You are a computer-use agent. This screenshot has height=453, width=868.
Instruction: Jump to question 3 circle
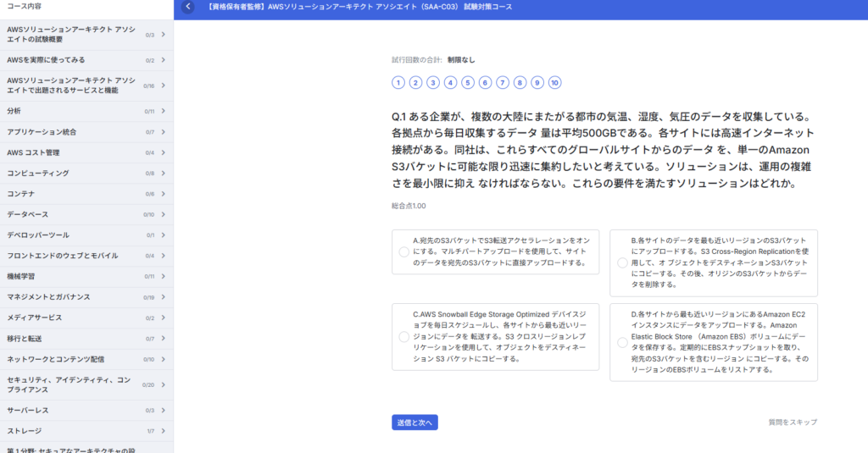[x=433, y=82]
